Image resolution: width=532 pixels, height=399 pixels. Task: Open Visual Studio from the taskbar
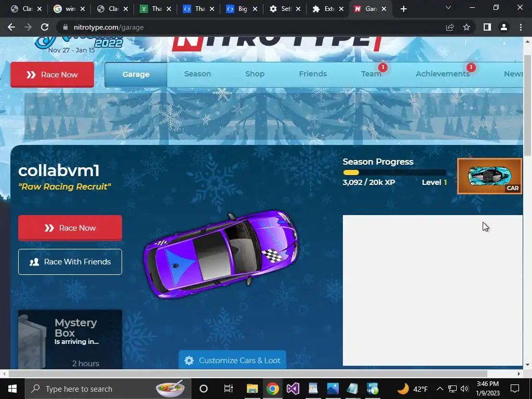[293, 389]
